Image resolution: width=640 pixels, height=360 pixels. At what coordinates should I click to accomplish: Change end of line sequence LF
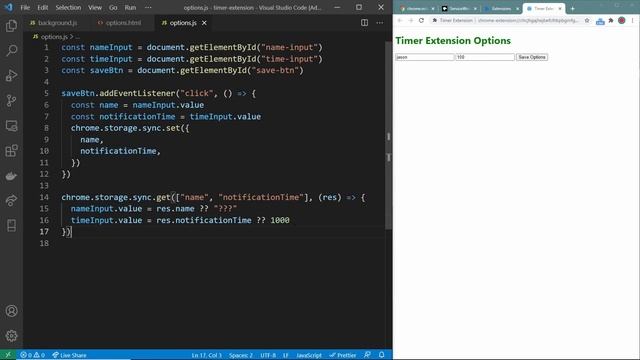pyautogui.click(x=286, y=355)
